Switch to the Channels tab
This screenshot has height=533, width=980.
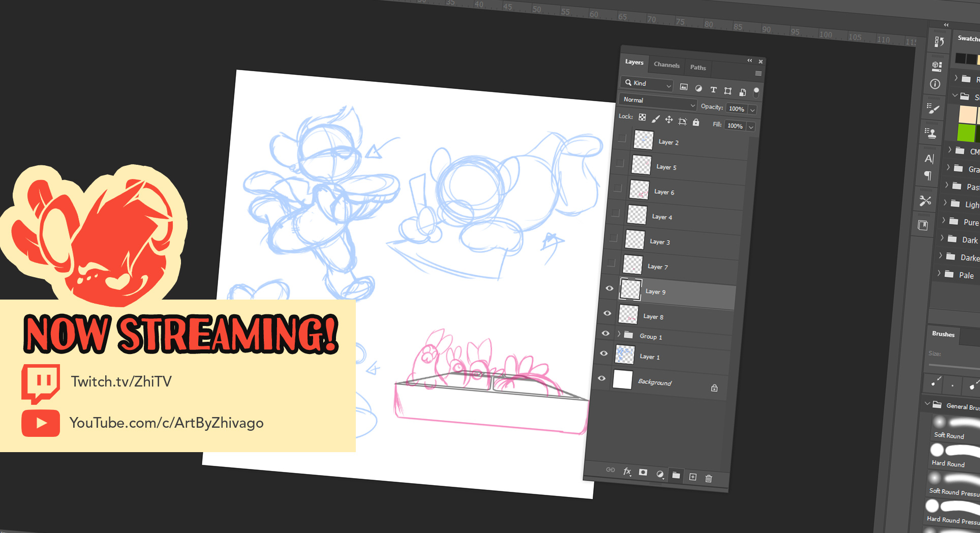[x=666, y=65]
